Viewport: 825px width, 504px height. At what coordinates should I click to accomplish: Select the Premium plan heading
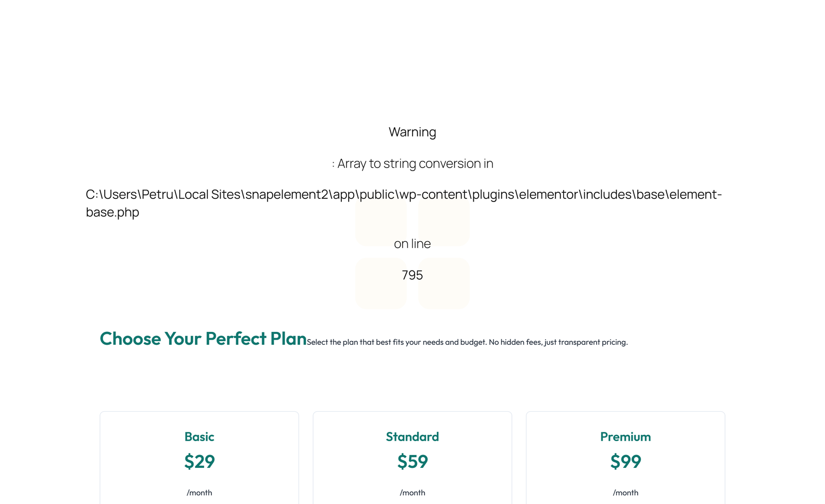coord(625,436)
